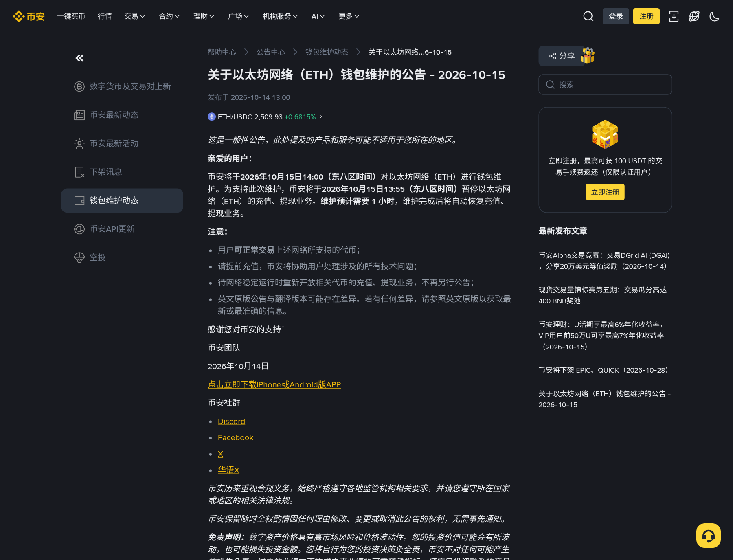Screen dimensions: 733x560
Task: Click the yellow 注册 button in header
Action: (x=646, y=16)
